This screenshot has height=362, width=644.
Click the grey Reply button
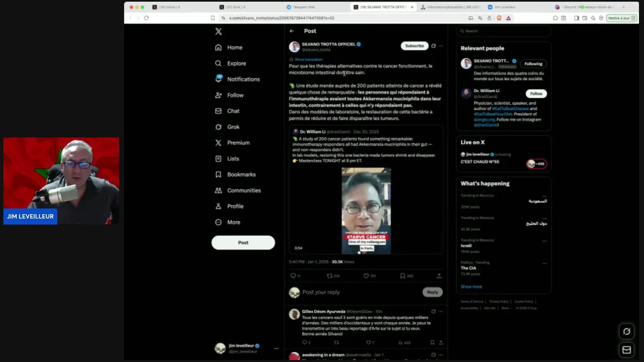(433, 292)
